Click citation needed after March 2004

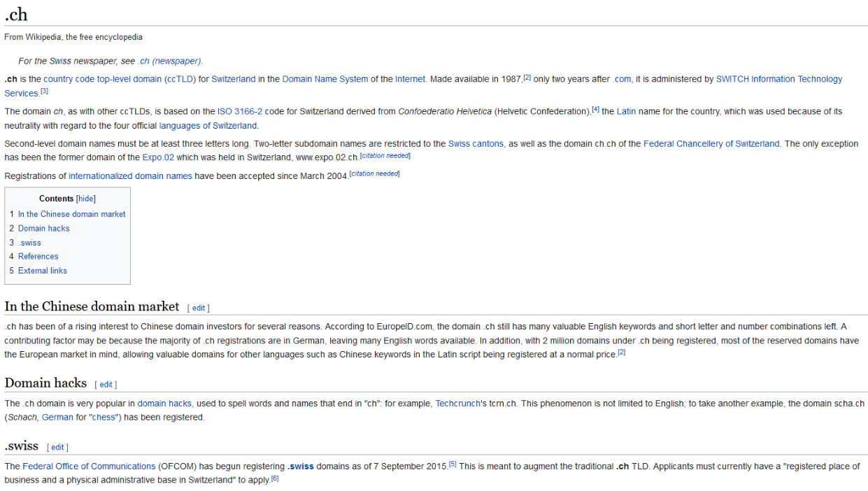[x=374, y=173]
